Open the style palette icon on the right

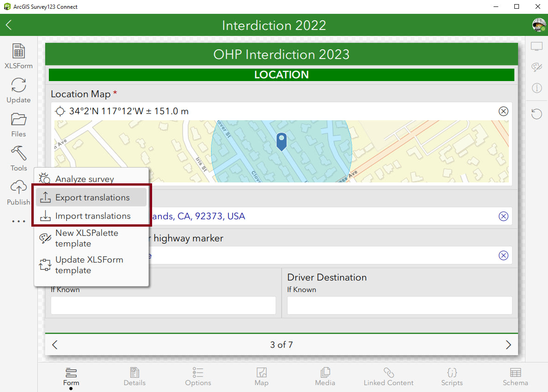(536, 66)
